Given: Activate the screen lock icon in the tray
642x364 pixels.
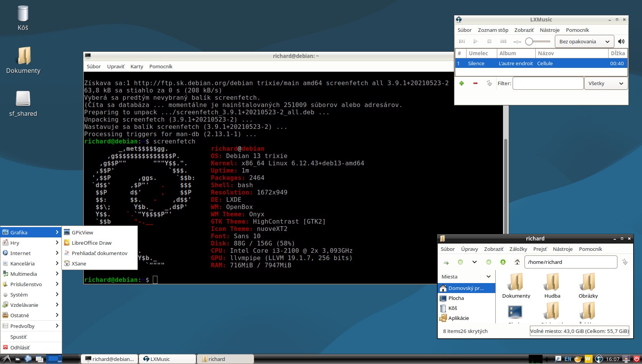Looking at the screenshot, I should coord(625,359).
